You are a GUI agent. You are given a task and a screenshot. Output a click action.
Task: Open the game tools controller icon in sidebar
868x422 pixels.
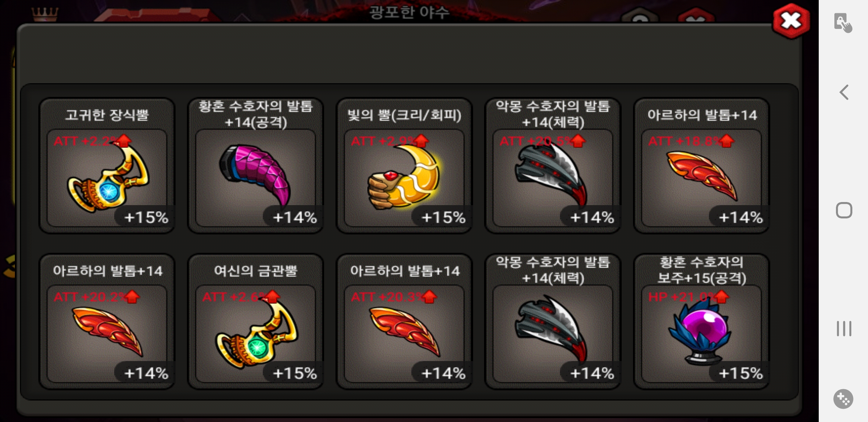[x=843, y=399]
